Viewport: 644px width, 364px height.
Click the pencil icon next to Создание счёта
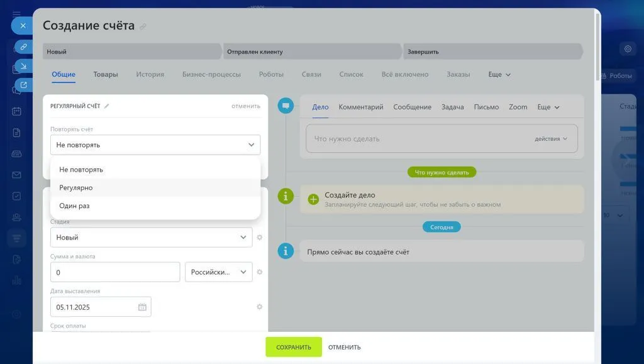143,26
